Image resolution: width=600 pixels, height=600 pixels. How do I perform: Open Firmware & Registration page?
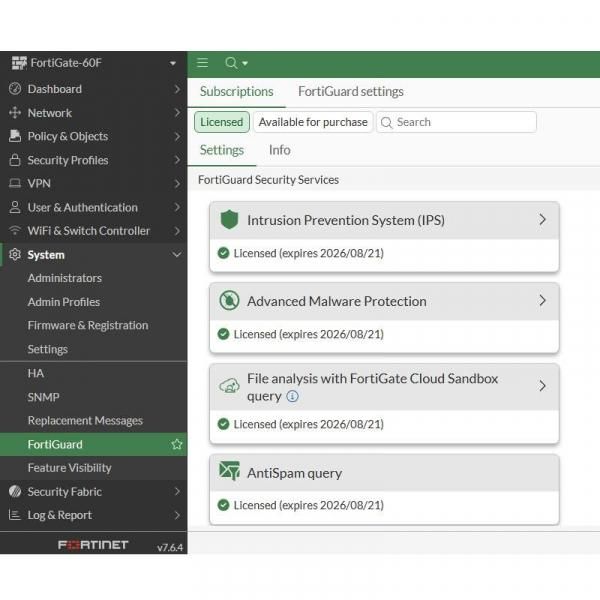pyautogui.click(x=87, y=325)
